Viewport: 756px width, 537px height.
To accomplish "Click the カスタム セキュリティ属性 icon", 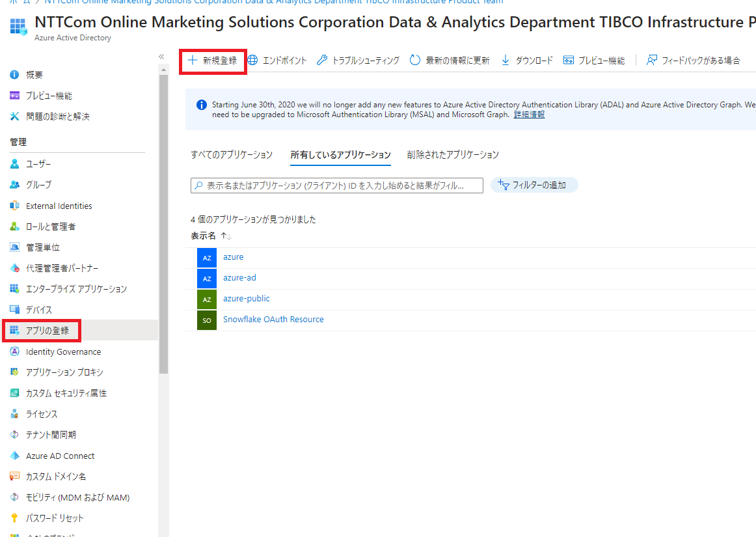I will 14,392.
